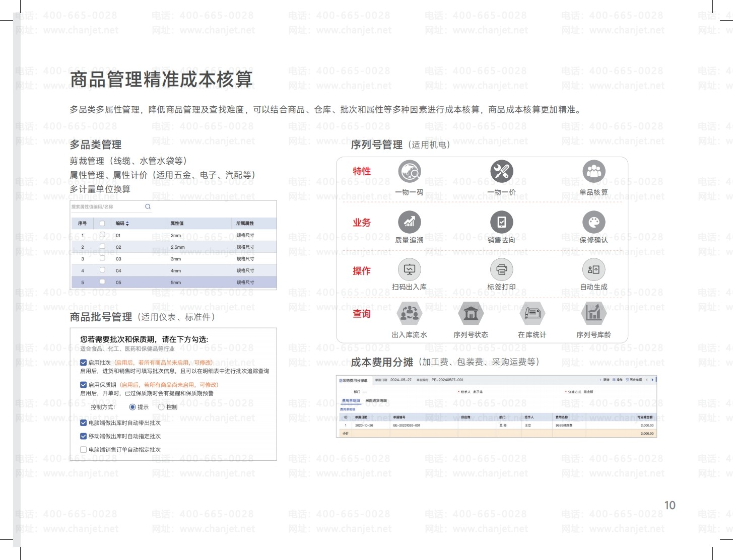
Task: Click the 可分摊金额 column header
Action: click(x=645, y=417)
